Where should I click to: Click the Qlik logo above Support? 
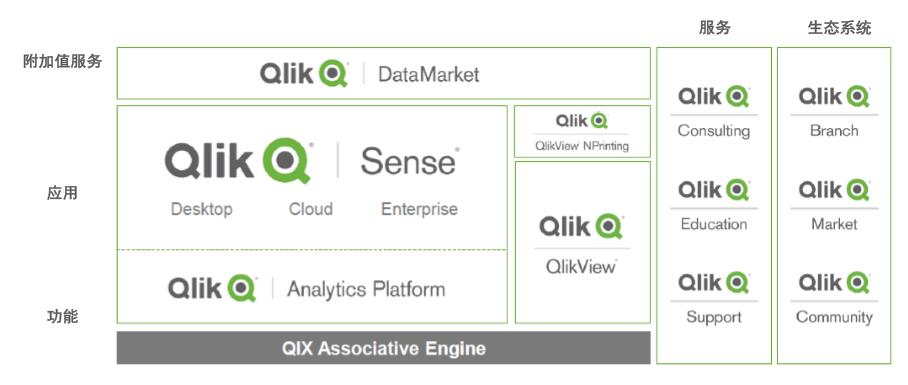(713, 283)
